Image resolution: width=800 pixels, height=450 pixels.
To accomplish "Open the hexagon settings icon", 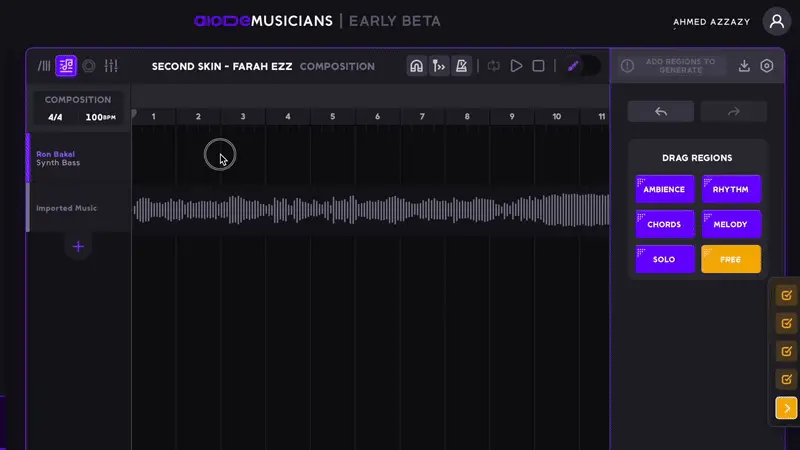I will [x=767, y=66].
